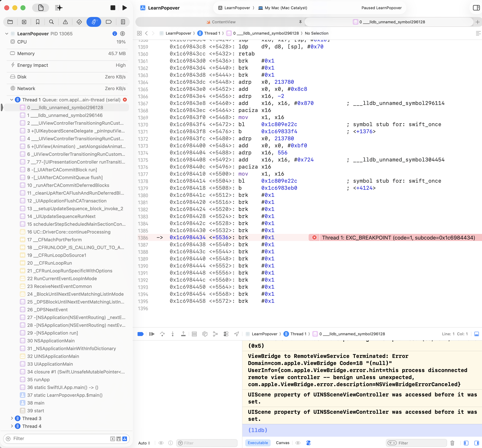
Task: Switch to the ContentView tab
Action: pos(221,22)
